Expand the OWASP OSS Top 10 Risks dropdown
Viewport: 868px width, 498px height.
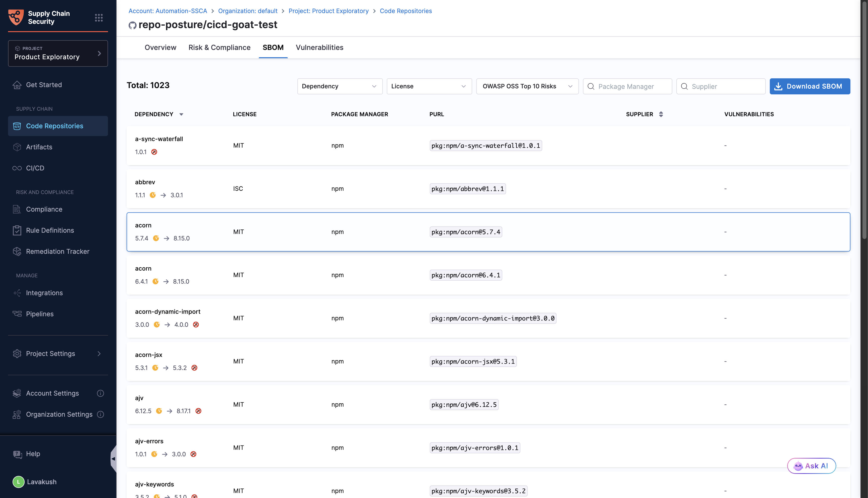(527, 86)
